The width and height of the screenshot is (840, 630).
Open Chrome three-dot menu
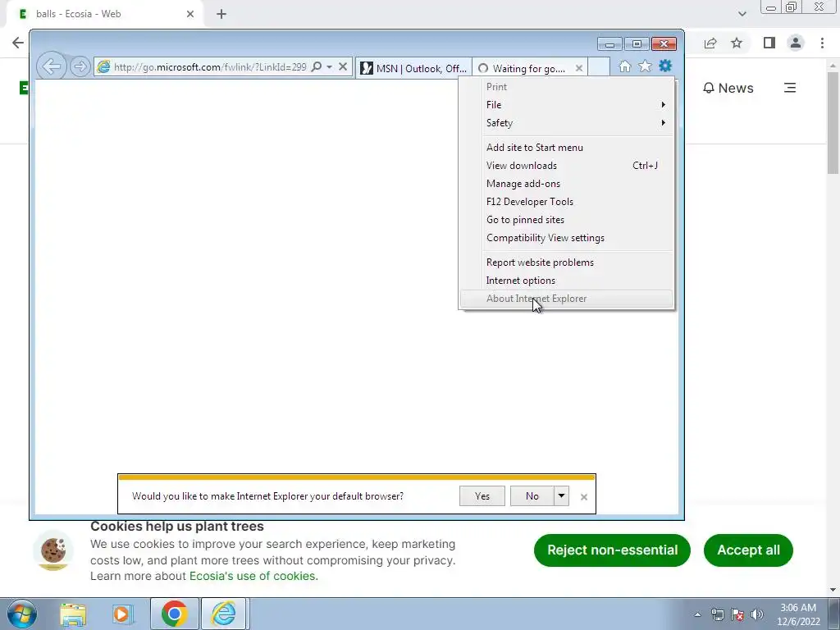click(x=822, y=43)
